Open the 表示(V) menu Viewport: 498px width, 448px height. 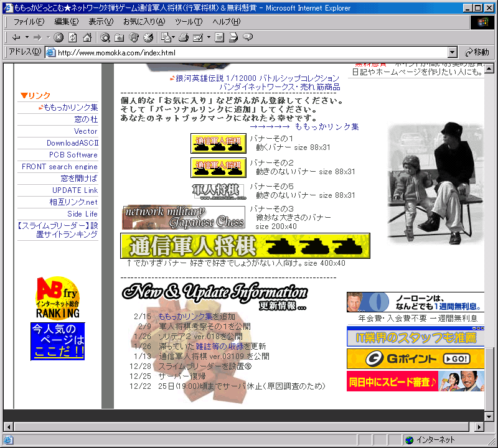101,22
